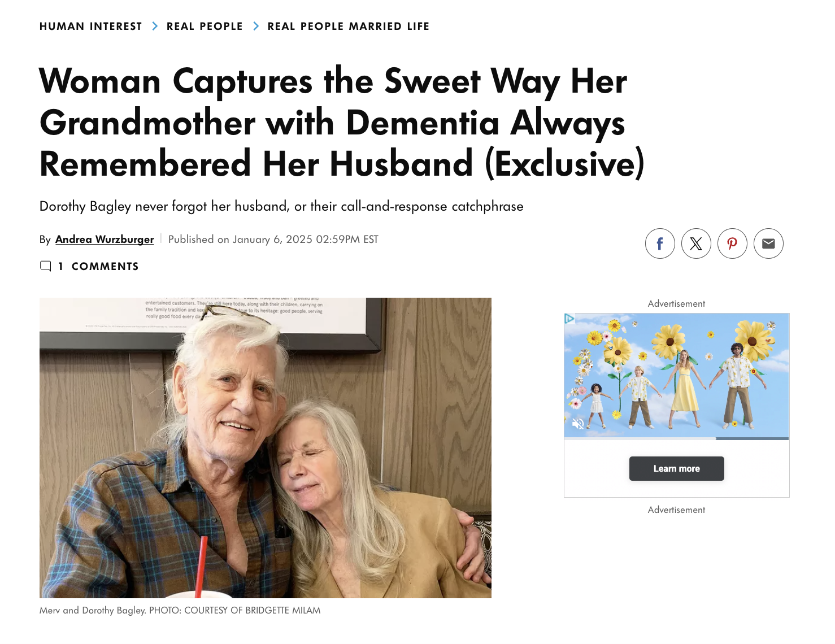Open the Merv and Dorothy Bagley photo
This screenshot has height=644, width=835.
[x=266, y=447]
